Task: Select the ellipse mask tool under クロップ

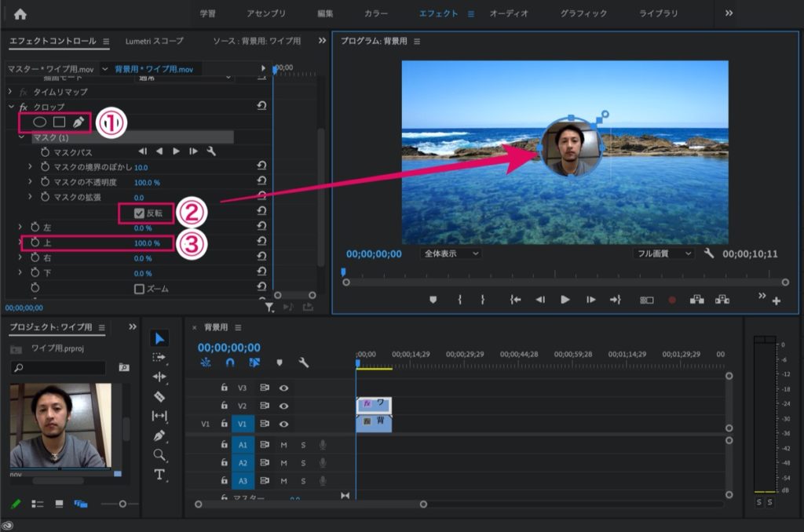Action: click(x=39, y=122)
